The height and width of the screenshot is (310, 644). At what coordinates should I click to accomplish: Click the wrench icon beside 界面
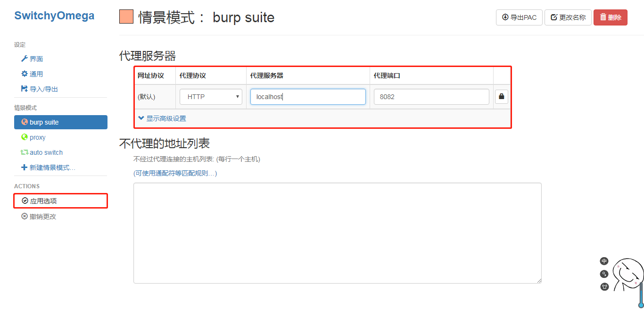click(x=25, y=59)
